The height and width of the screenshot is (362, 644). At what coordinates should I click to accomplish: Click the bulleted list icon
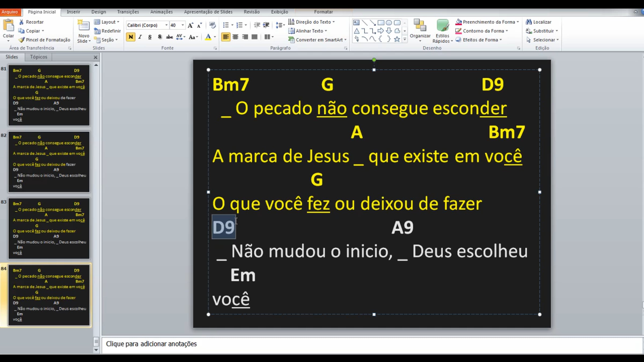pos(226,25)
